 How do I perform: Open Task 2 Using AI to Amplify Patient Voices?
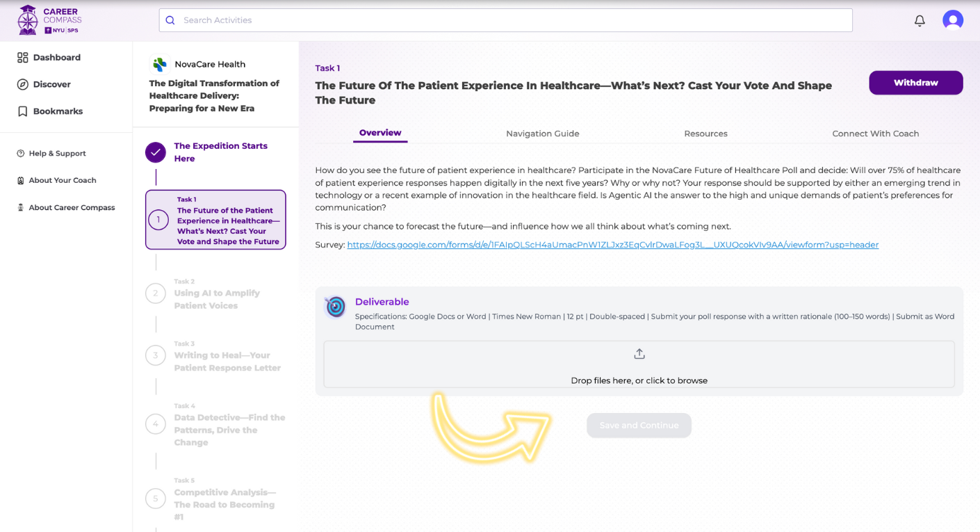click(x=216, y=299)
